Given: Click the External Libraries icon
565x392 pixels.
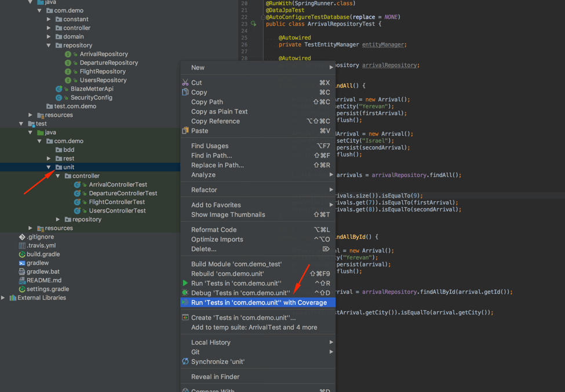Looking at the screenshot, I should [13, 298].
